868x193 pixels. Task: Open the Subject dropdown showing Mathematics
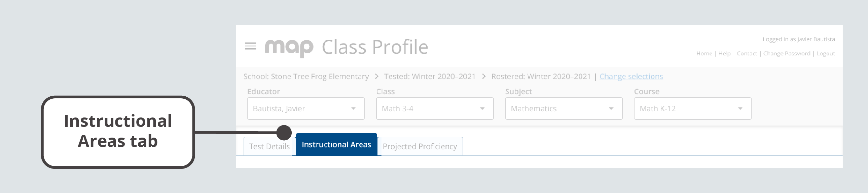coord(563,109)
